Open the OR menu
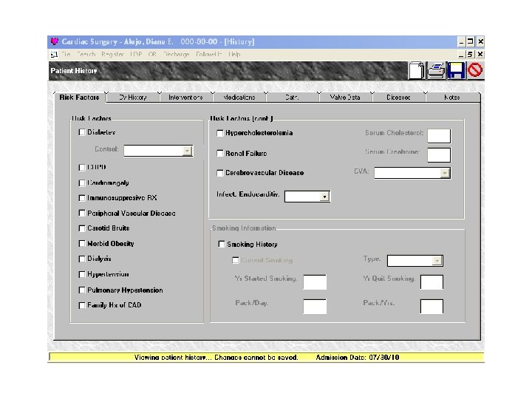The width and height of the screenshot is (532, 399). pyautogui.click(x=152, y=54)
